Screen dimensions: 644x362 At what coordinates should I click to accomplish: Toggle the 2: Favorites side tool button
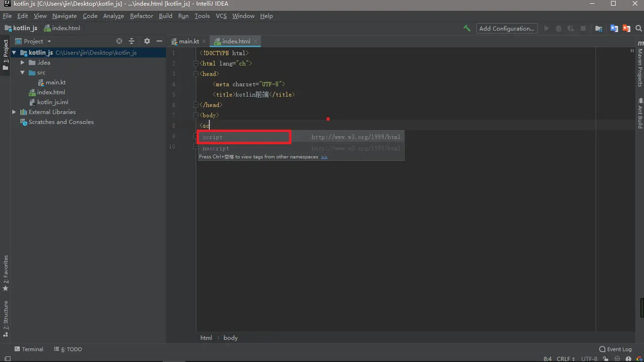(6, 273)
